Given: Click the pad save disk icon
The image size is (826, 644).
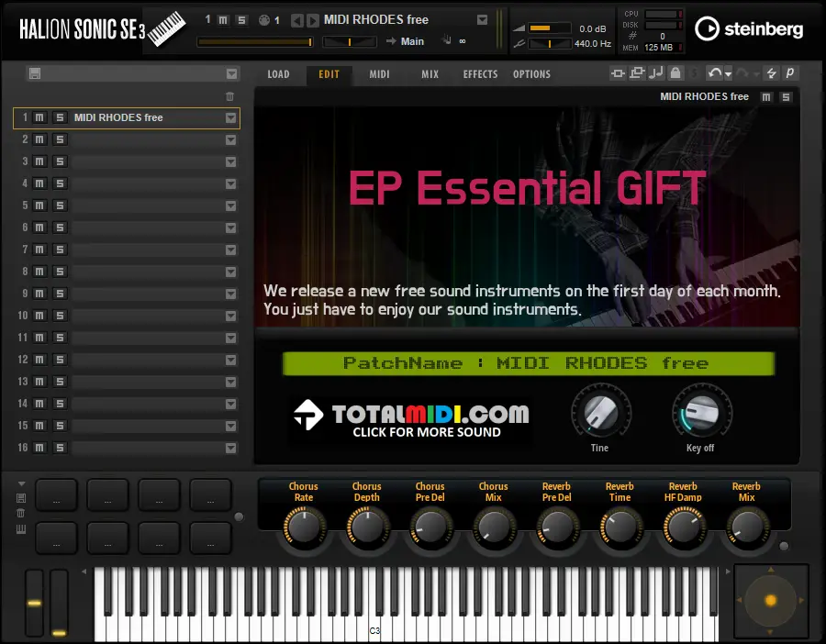Looking at the screenshot, I should pyautogui.click(x=21, y=498).
